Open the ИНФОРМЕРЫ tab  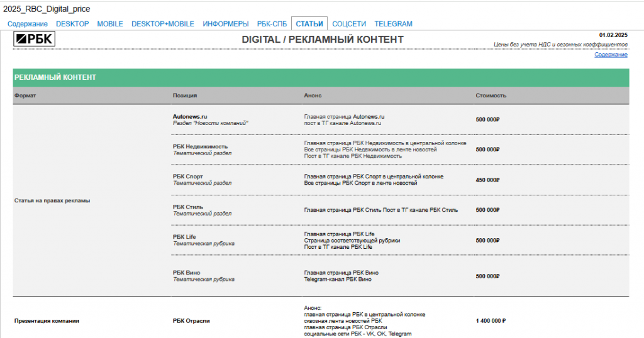pyautogui.click(x=226, y=24)
